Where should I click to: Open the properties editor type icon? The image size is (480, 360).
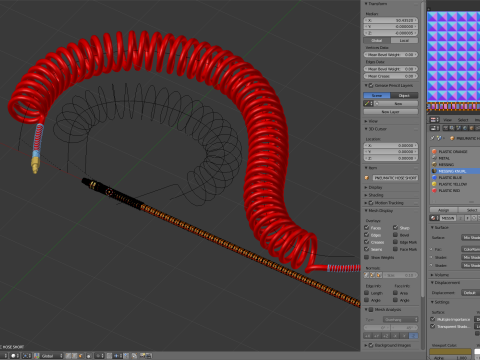pos(435,128)
